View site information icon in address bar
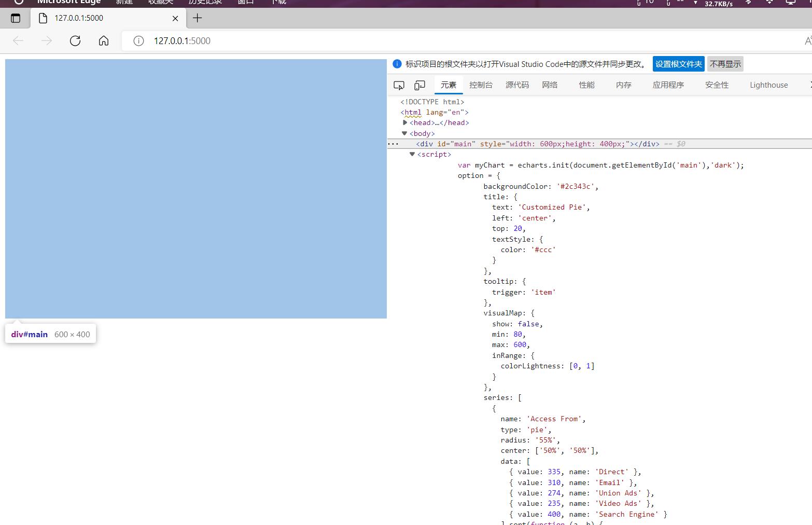Screen dimensions: 812x525 tap(138, 41)
